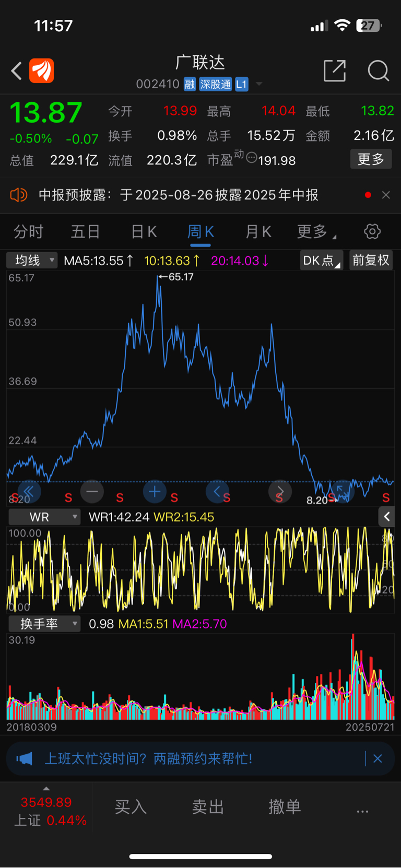Tap the 更多 button beside 金额
The image size is (401, 868).
tap(371, 159)
